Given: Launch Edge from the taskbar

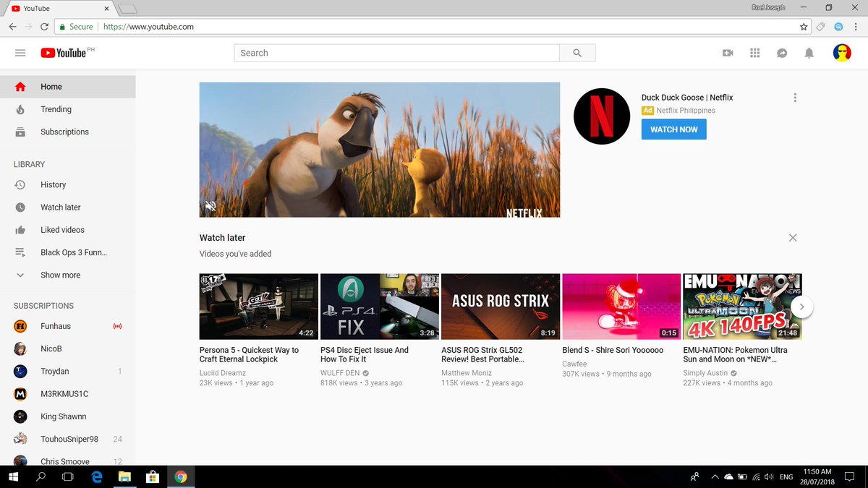Looking at the screenshot, I should [x=97, y=476].
